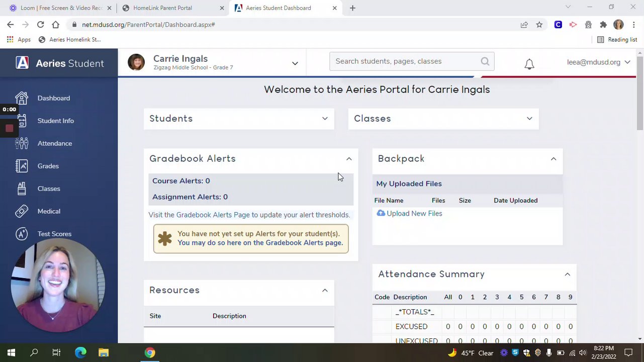Open File Explorer from taskbar
The height and width of the screenshot is (362, 644).
click(103, 352)
